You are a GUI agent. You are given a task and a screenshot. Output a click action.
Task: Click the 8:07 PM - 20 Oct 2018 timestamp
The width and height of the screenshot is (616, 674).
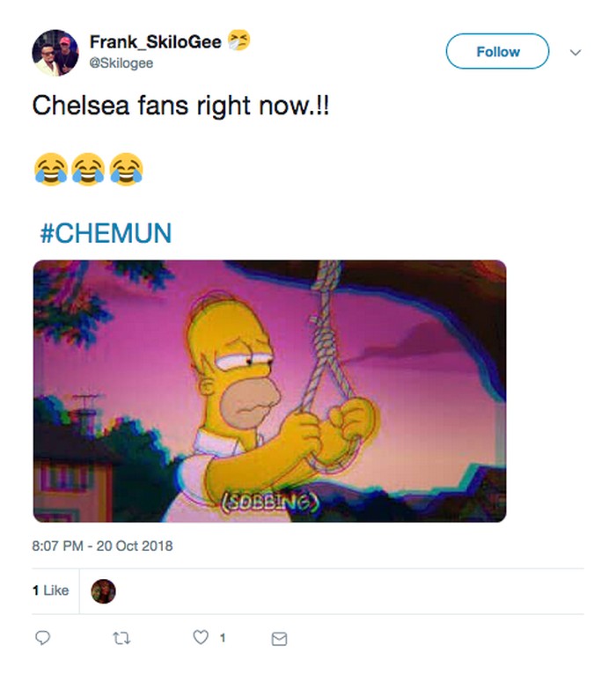click(102, 546)
